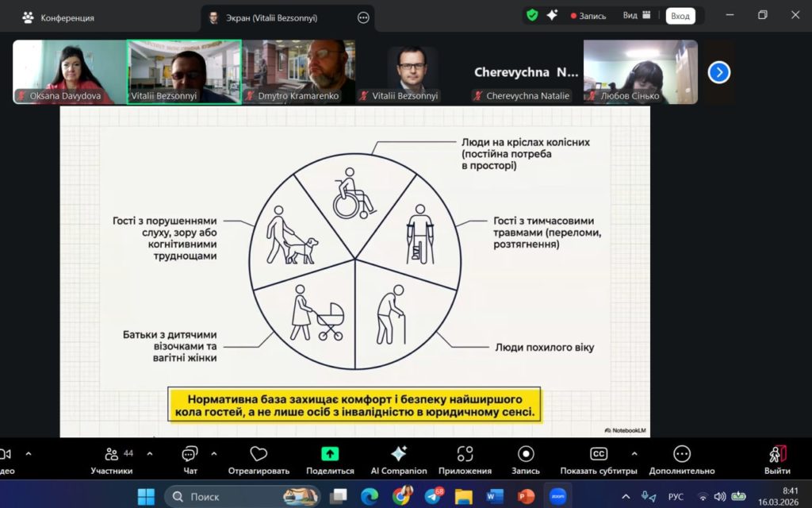Expand the chevron next to Участники
Image resolution: width=812 pixels, height=508 pixels.
pyautogui.click(x=150, y=453)
